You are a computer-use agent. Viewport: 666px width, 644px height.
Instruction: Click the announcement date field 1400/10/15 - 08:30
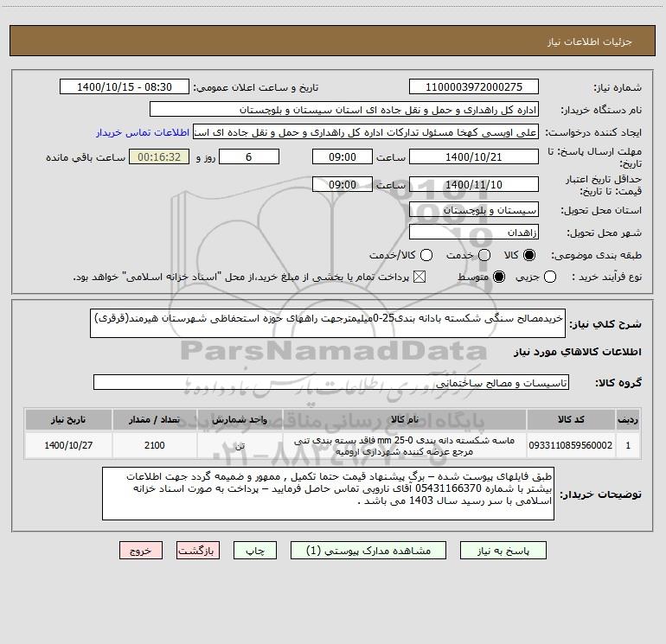click(x=125, y=87)
